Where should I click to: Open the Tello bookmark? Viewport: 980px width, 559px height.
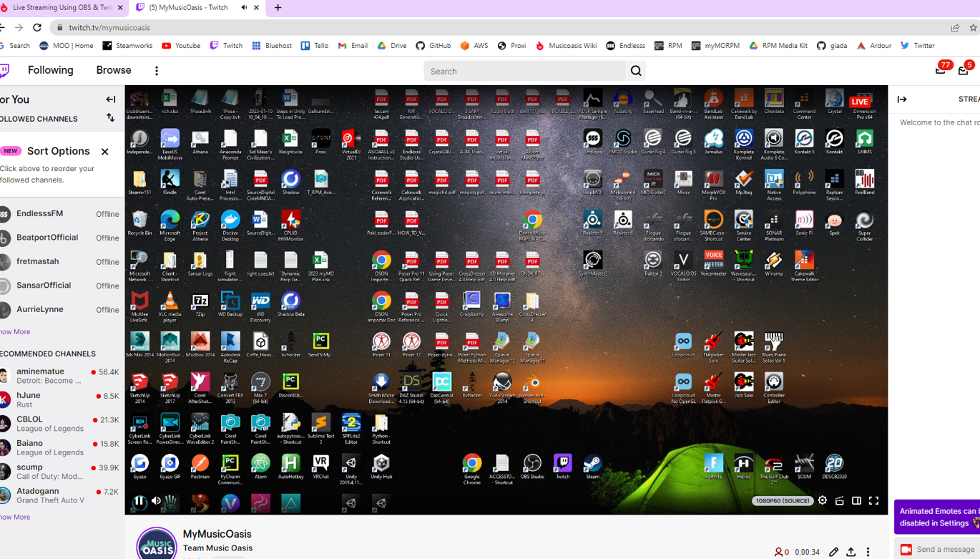pos(315,46)
